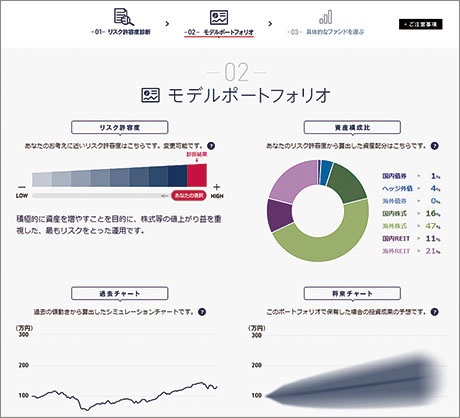Click the dark green 国内株式 donut segment

[x=349, y=185]
